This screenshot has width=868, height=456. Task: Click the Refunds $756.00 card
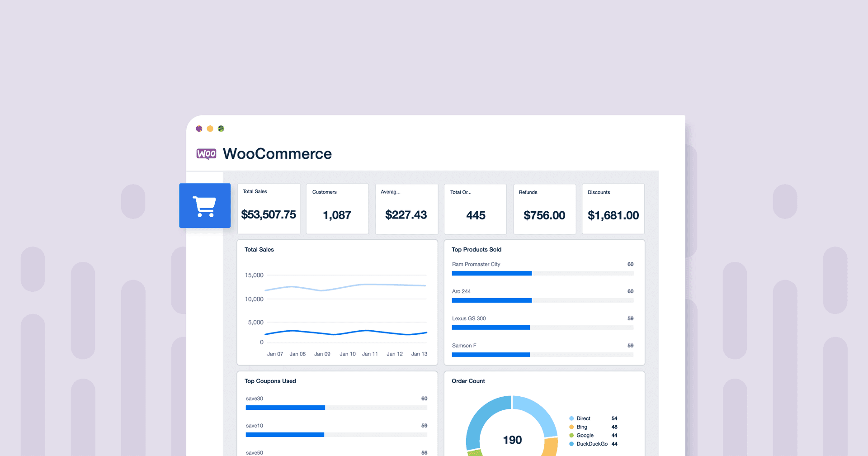click(544, 209)
